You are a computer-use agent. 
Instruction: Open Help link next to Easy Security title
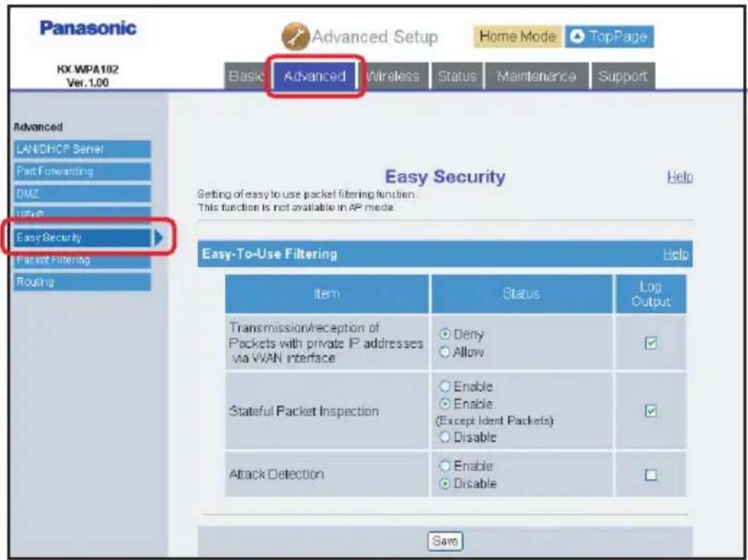point(680,177)
